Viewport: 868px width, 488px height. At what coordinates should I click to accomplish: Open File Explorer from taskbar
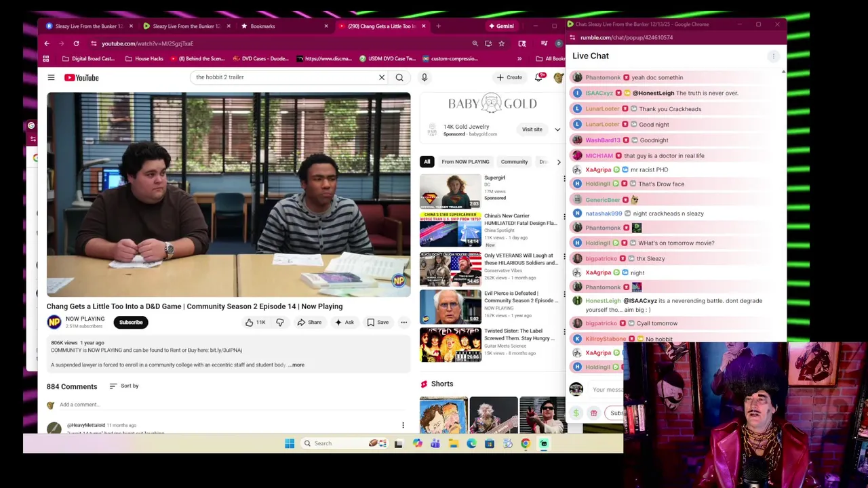[x=454, y=443]
